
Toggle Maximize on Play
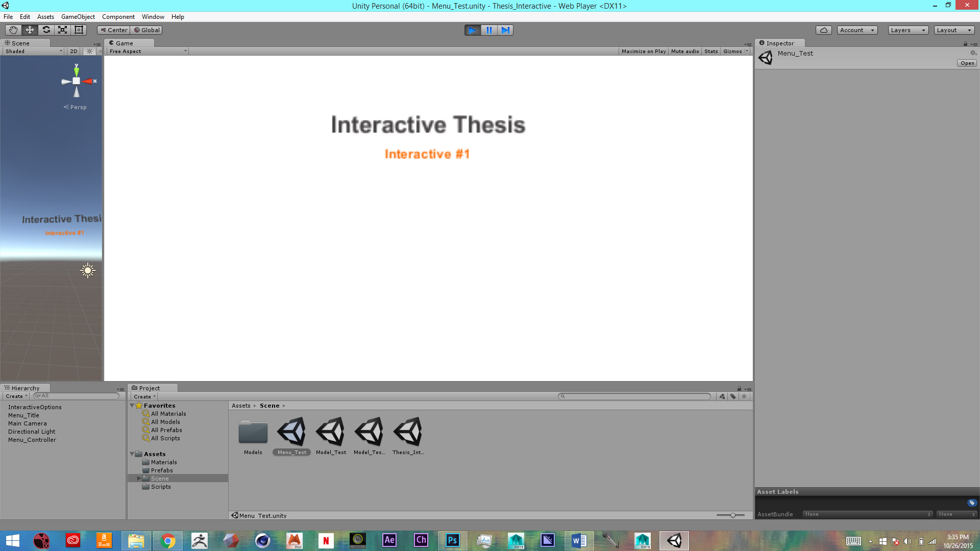[643, 52]
